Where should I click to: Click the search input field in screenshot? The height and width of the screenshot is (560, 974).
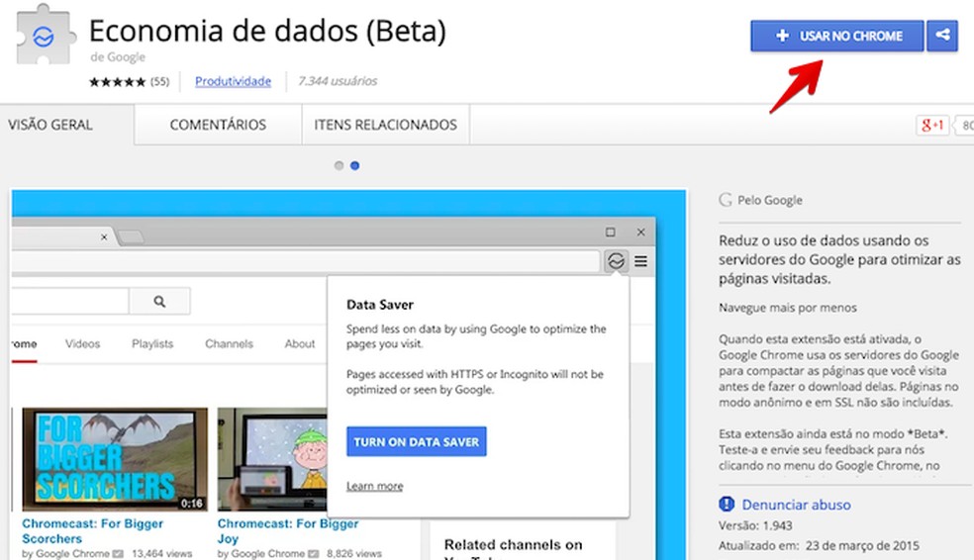(x=70, y=301)
